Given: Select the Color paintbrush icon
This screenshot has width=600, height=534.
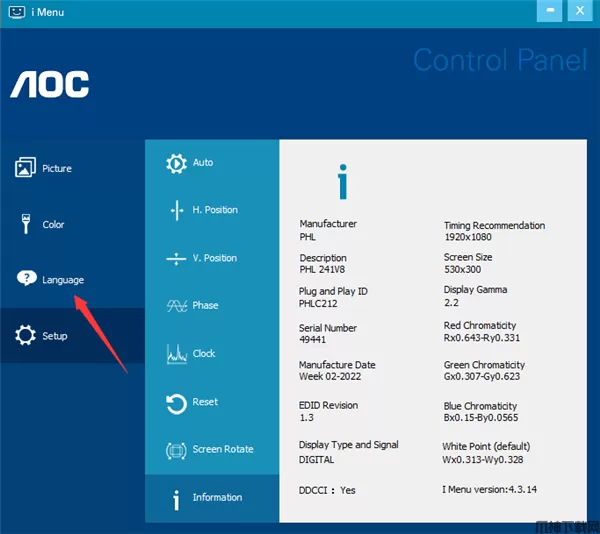Looking at the screenshot, I should (x=26, y=224).
